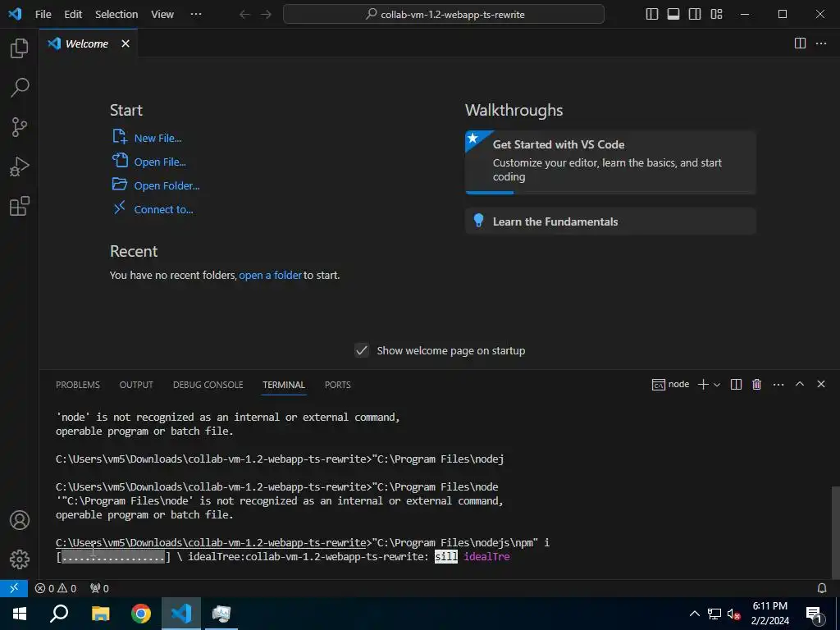Open the Windows Start menu
The height and width of the screenshot is (630, 840).
tap(20, 614)
